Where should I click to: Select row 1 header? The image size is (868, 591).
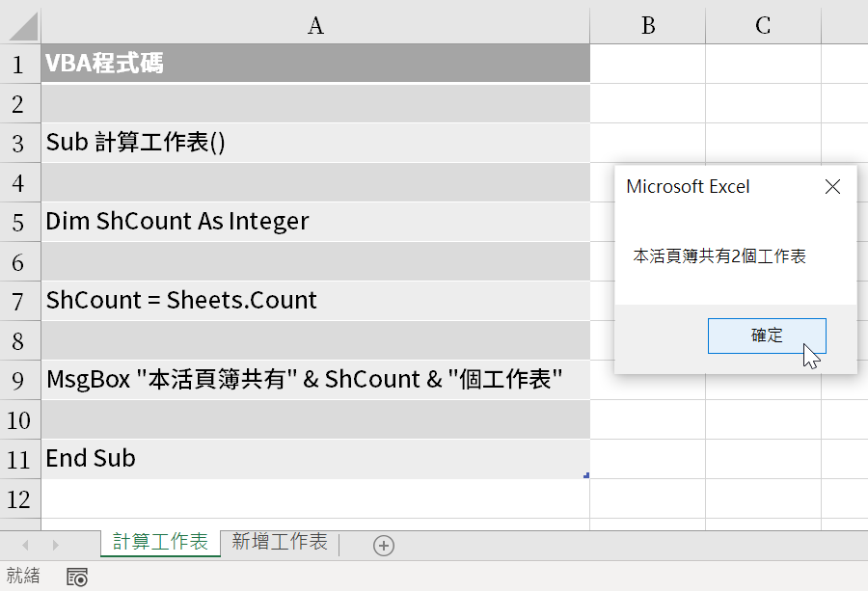click(20, 65)
